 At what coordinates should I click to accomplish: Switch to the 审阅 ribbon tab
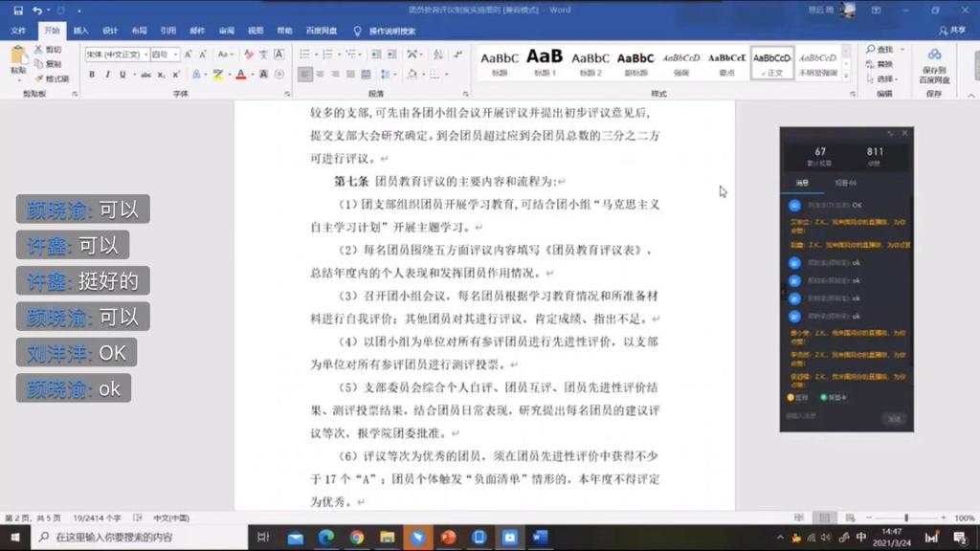(226, 31)
